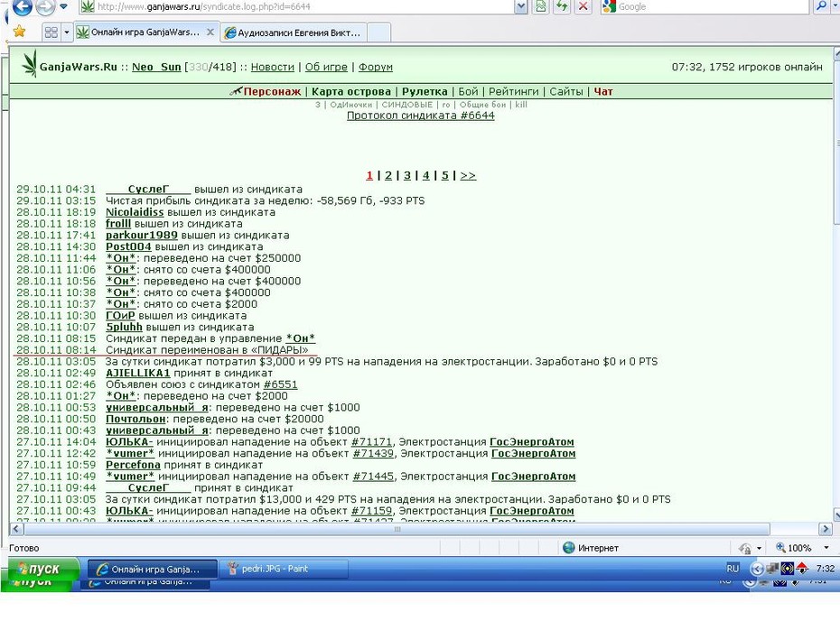Expand the zoom level 100% dropdown
The image size is (840, 630).
826,548
